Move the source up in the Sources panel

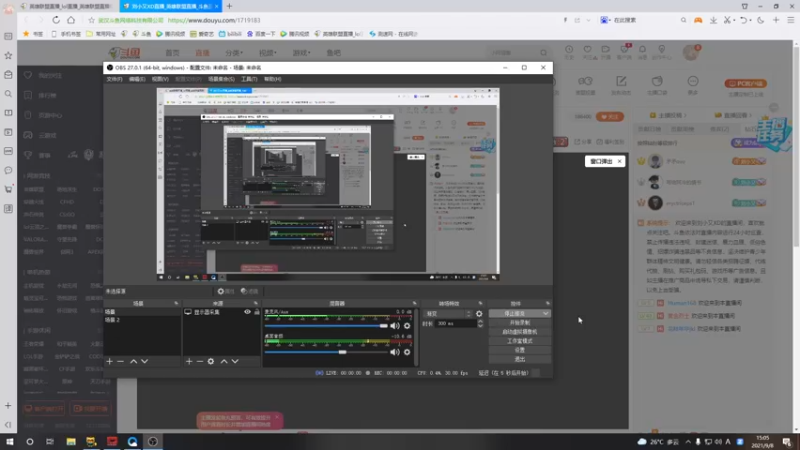pos(224,361)
